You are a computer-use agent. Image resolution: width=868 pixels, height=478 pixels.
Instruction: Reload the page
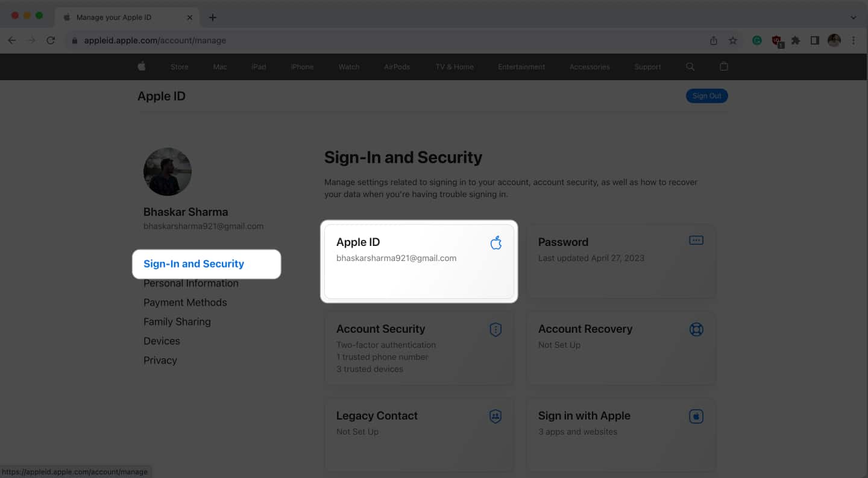51,40
